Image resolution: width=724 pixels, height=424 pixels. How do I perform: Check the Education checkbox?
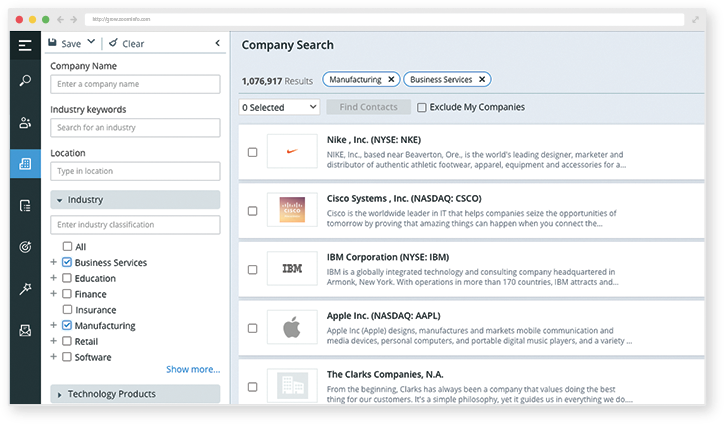click(67, 278)
